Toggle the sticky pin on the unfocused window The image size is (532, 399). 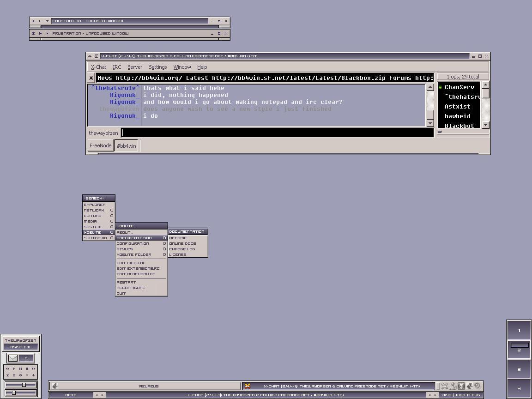40,34
